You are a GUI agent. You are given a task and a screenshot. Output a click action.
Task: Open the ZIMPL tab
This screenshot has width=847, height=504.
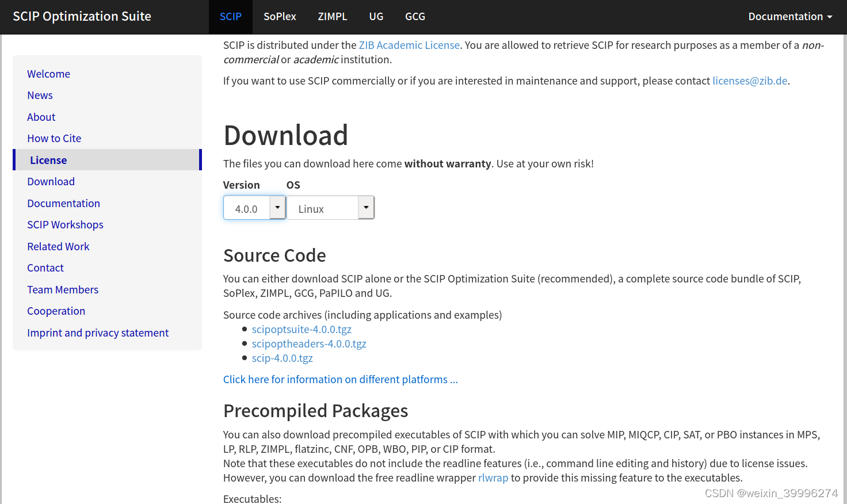pos(333,17)
